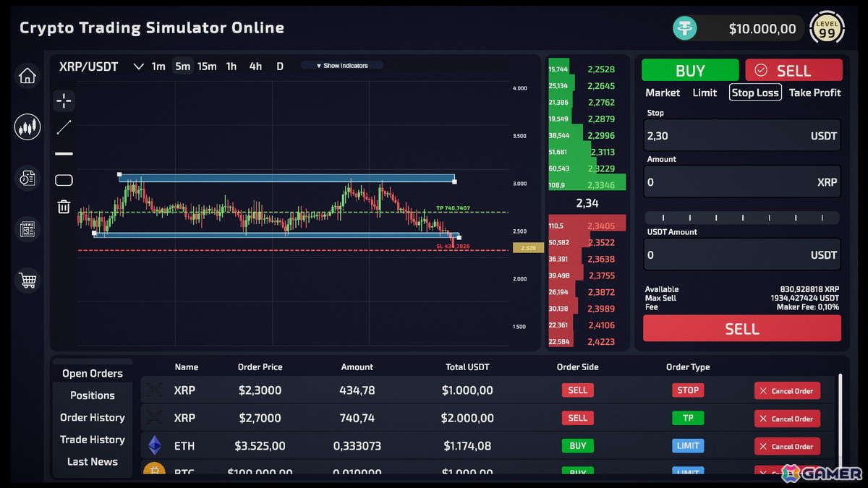Select the green BUY side toggle

pos(690,70)
